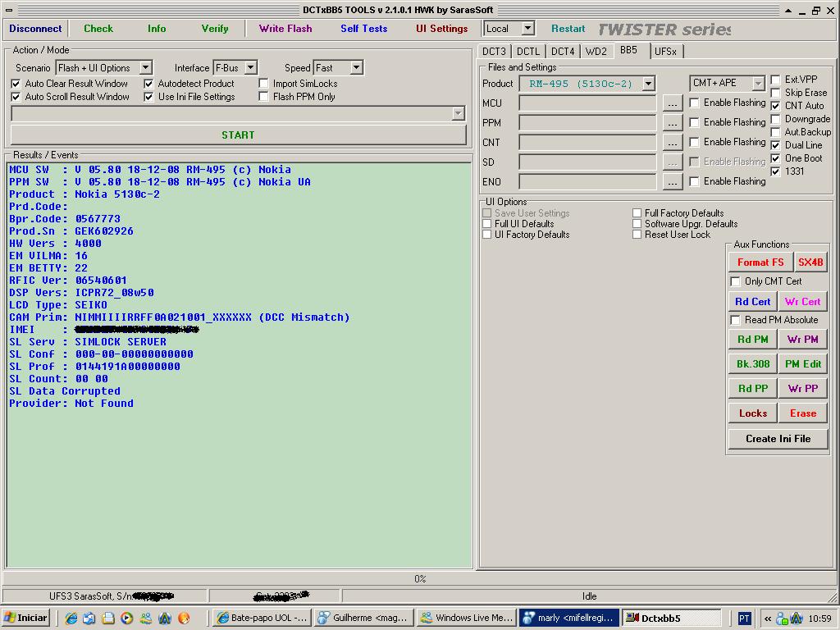Open Internet Explorer from quick launch

(71, 618)
